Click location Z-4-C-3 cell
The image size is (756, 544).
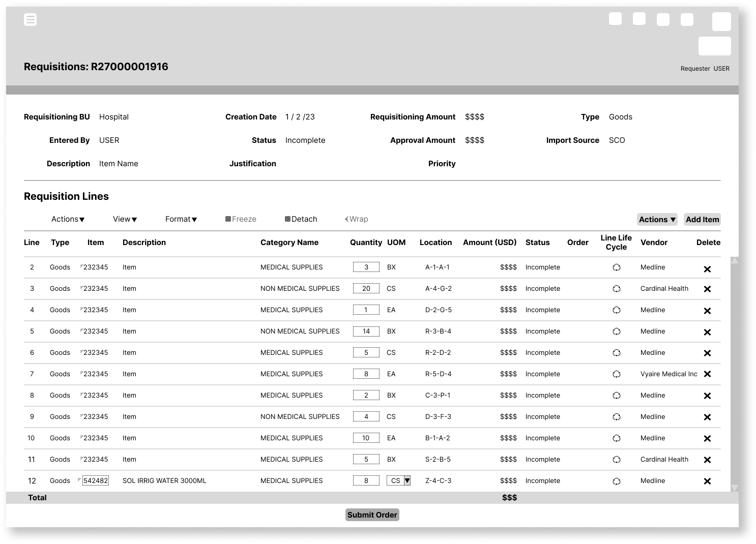tap(439, 480)
